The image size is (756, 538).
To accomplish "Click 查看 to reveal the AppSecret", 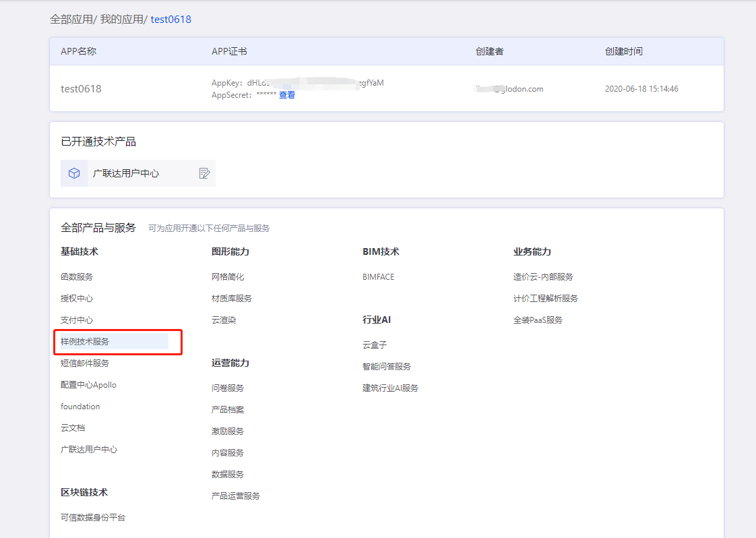I will [x=287, y=95].
